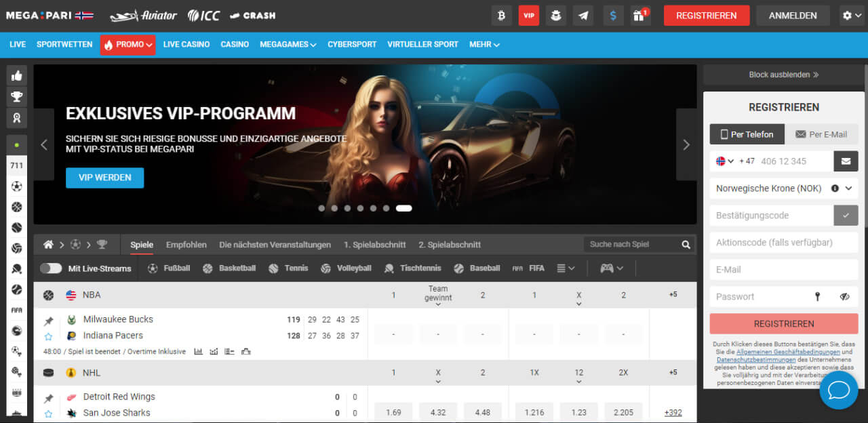Pin the Milwaukee Bucks match
Image resolution: width=868 pixels, height=423 pixels.
click(49, 321)
